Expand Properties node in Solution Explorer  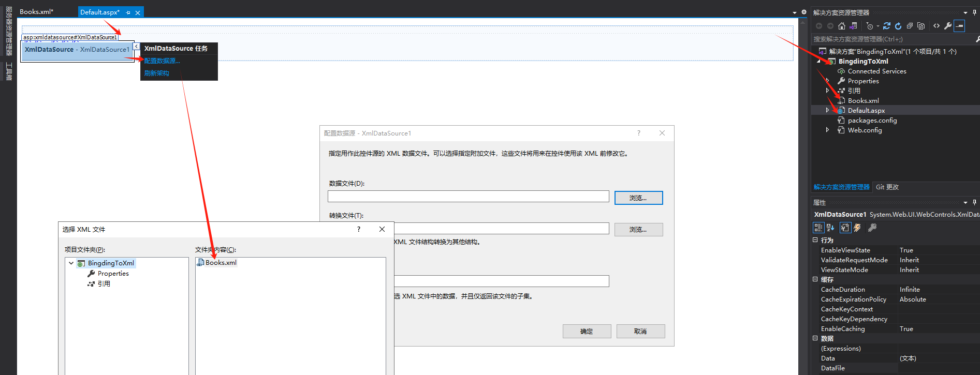827,81
